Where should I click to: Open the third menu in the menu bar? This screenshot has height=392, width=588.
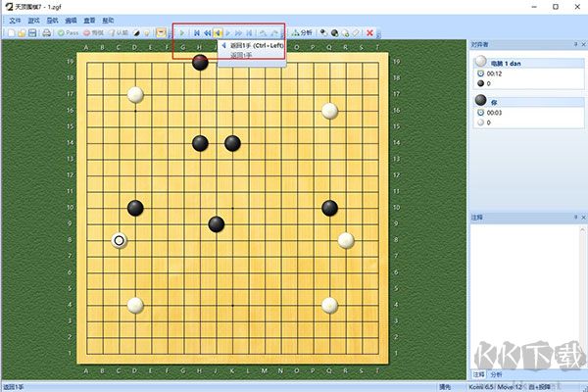click(x=52, y=21)
